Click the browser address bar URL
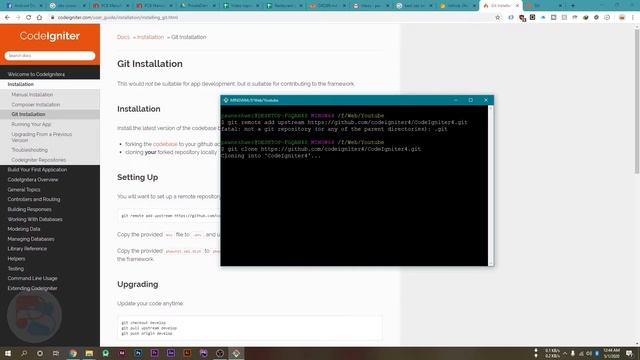Screen dimensions: 640x360 coord(118,18)
